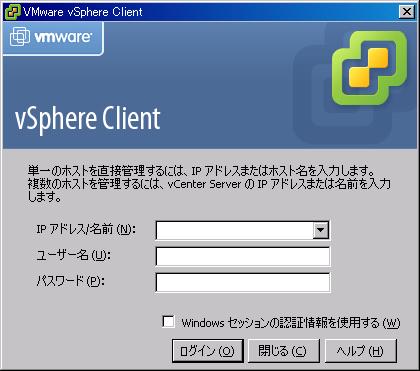Screen dimensions: 420x371
Task: Enable Windows セッションの認証情報を使用する checkbox
Action: coord(168,322)
